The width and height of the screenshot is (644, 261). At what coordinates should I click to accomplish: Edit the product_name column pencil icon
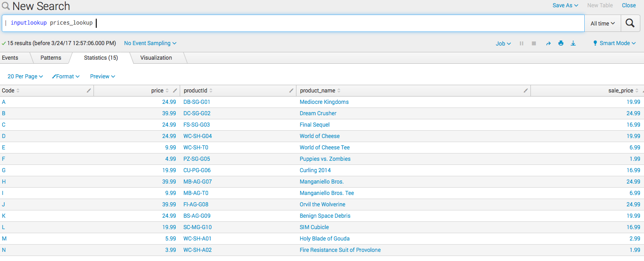coord(525,91)
